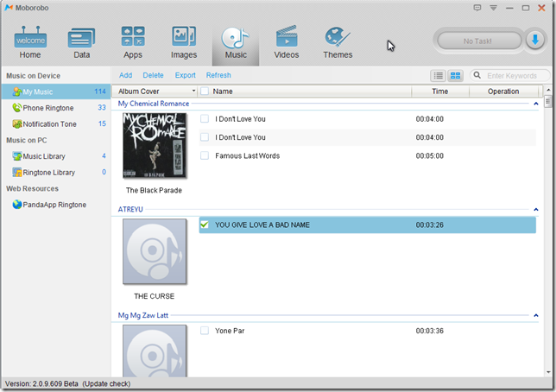Open the Home welcome tab
556x392 pixels.
pos(30,43)
